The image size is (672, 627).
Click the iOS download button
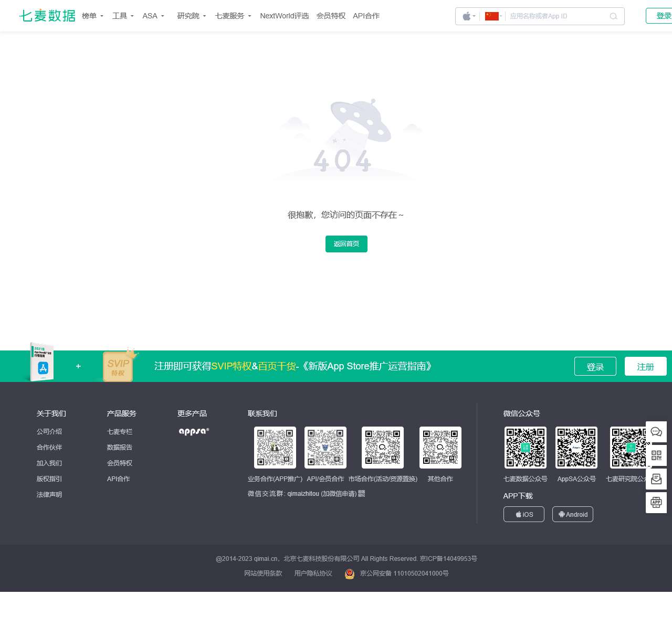click(523, 514)
